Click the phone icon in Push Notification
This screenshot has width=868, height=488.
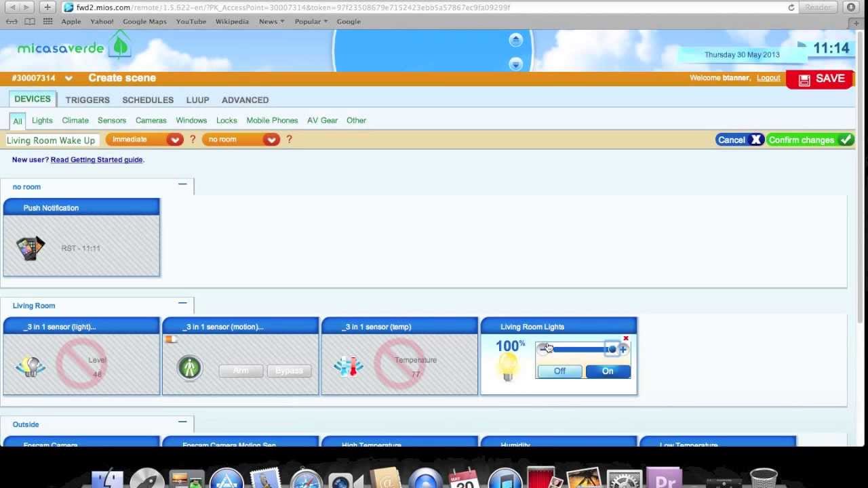tap(30, 248)
